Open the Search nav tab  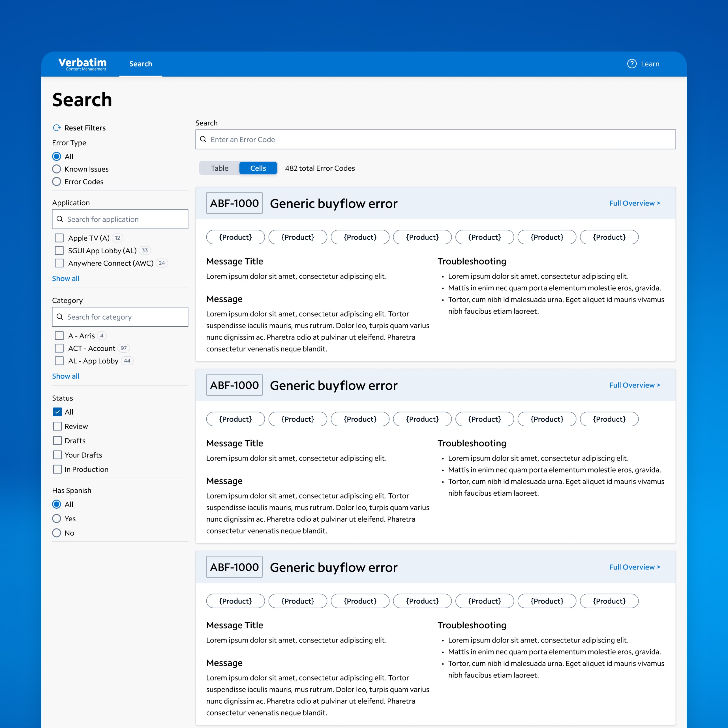tap(141, 64)
